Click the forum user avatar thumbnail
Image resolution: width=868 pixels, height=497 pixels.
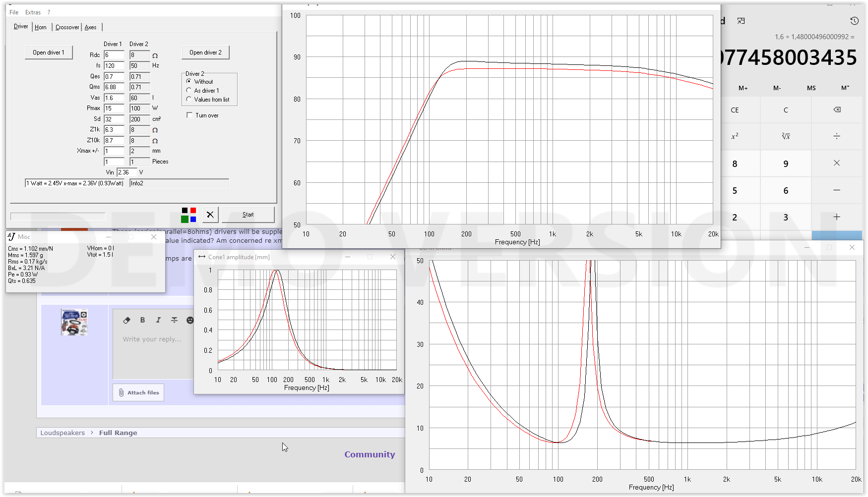tap(74, 322)
